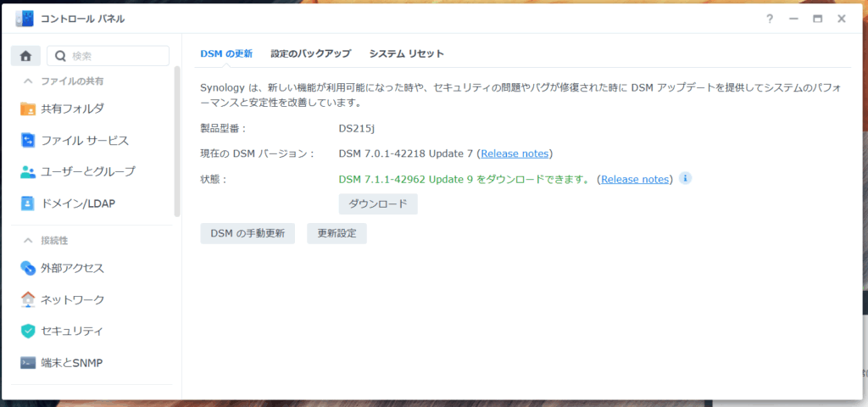Viewport: 868px width, 407px height.
Task: Switch to the 設定のバックアップ tab
Action: pos(310,53)
